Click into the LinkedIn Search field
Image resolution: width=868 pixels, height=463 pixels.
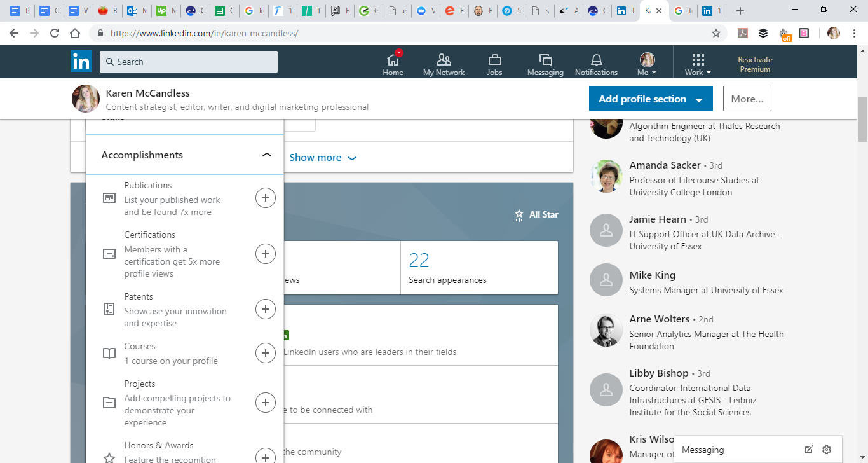[189, 62]
